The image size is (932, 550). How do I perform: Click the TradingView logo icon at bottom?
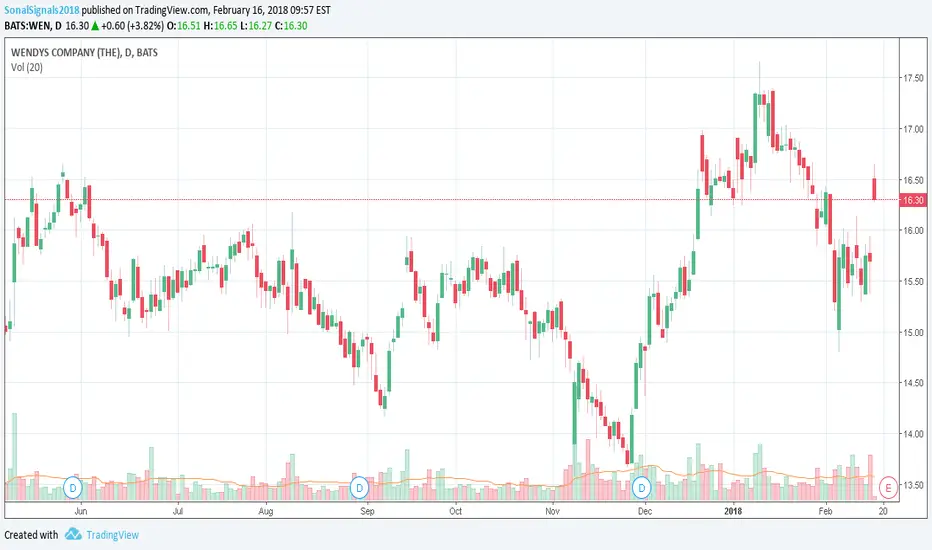click(73, 534)
